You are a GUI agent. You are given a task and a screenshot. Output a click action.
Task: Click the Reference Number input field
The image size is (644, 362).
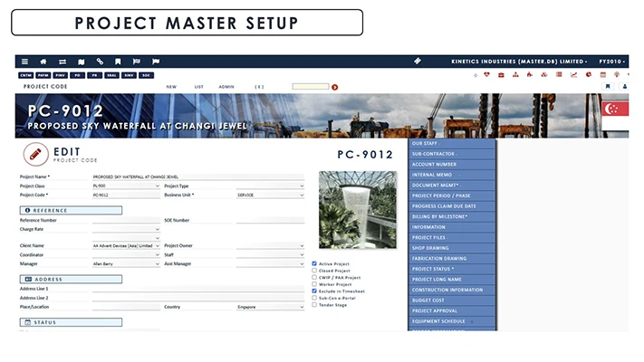(x=126, y=220)
